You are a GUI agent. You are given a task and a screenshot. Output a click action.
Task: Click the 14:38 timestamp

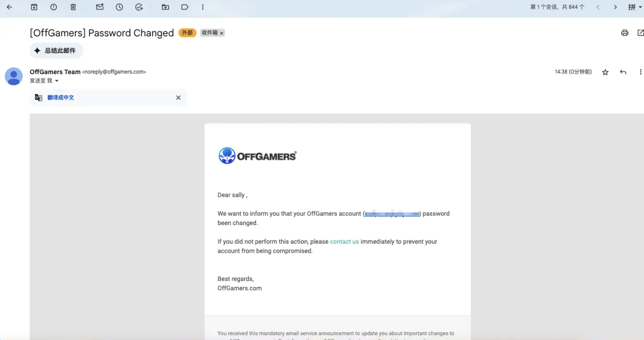573,72
